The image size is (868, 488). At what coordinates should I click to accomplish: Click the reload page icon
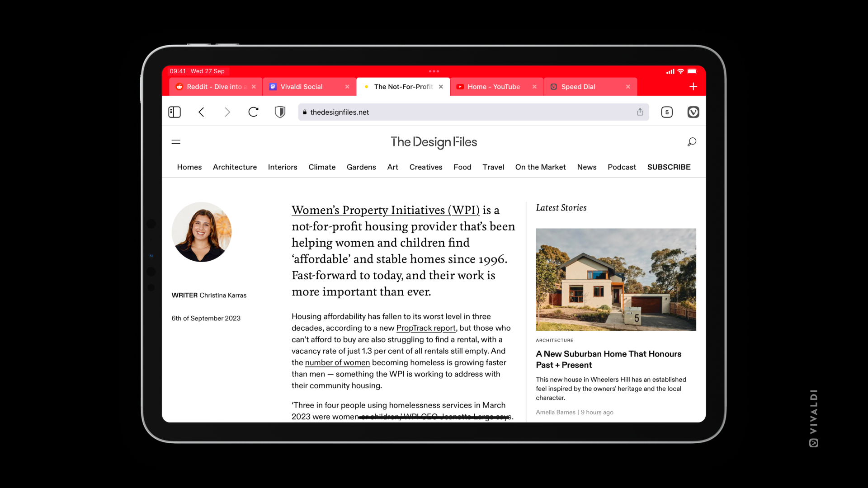click(253, 112)
